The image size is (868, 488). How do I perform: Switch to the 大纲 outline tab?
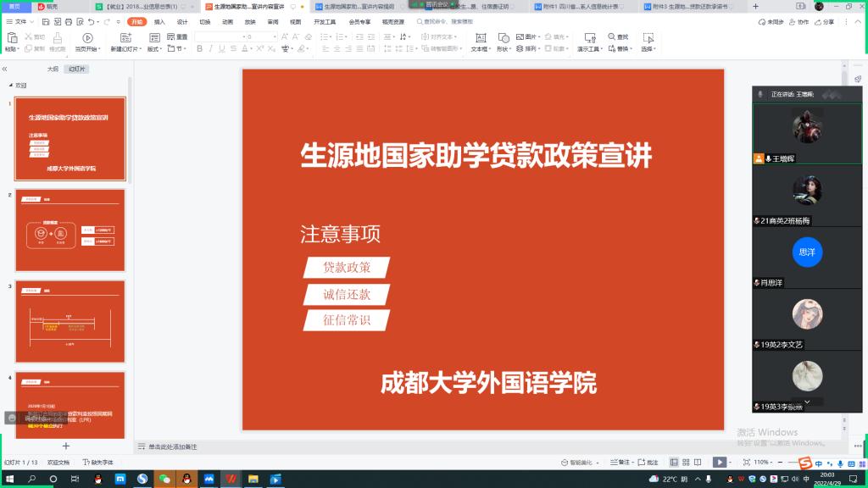[x=53, y=69]
